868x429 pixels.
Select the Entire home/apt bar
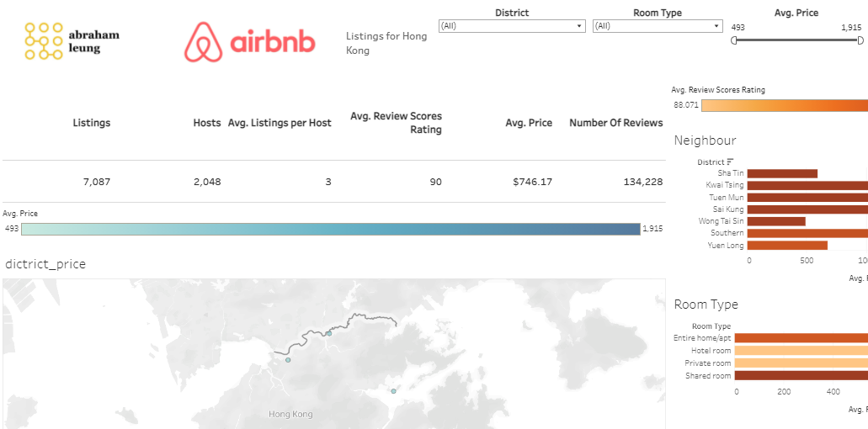801,338
